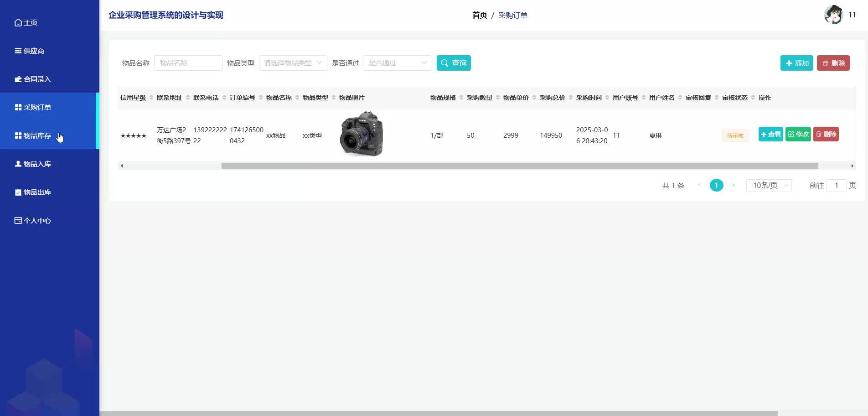This screenshot has width=868, height=416.
Task: Click 查看 in the order row
Action: point(771,134)
